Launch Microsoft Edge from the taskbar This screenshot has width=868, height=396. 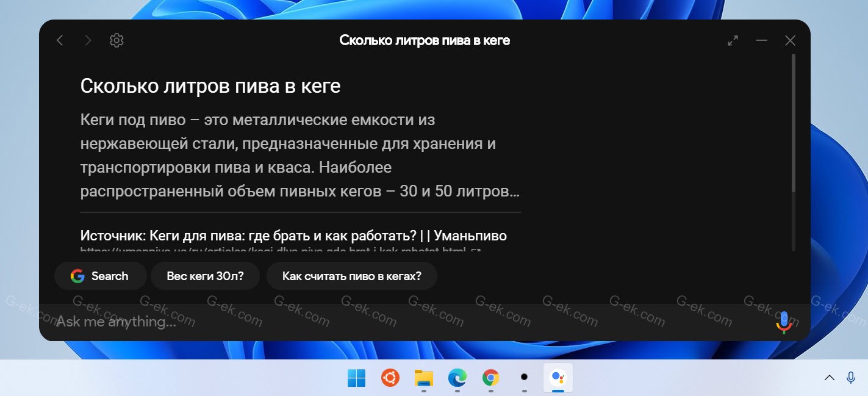point(456,378)
